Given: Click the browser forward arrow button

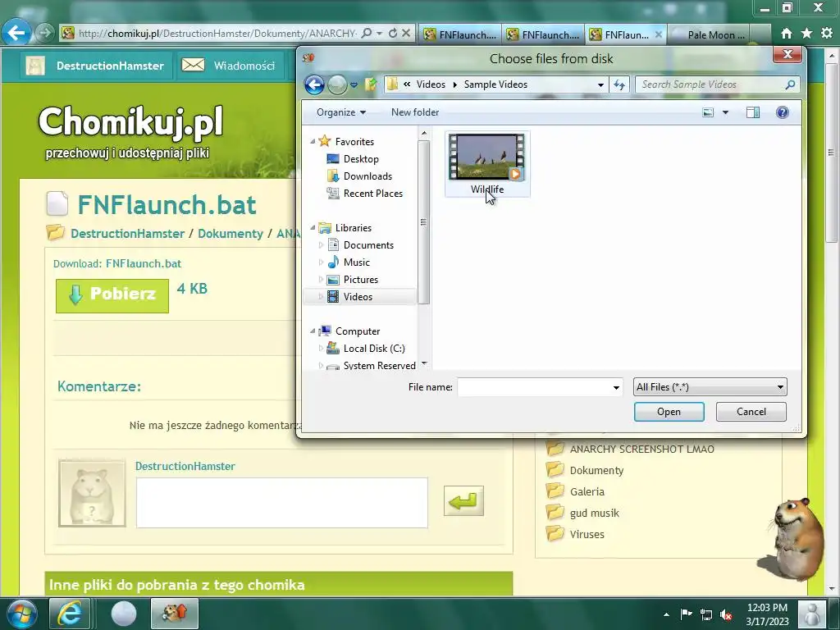Looking at the screenshot, I should click(x=45, y=33).
